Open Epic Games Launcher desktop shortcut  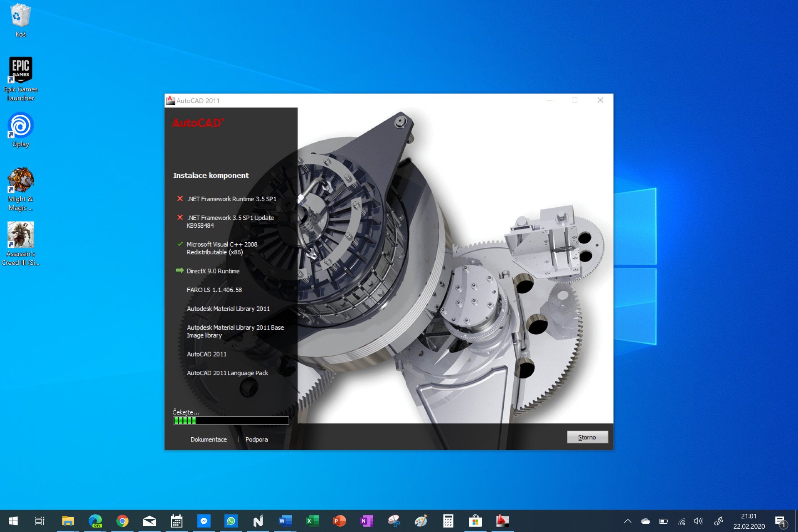tap(20, 79)
